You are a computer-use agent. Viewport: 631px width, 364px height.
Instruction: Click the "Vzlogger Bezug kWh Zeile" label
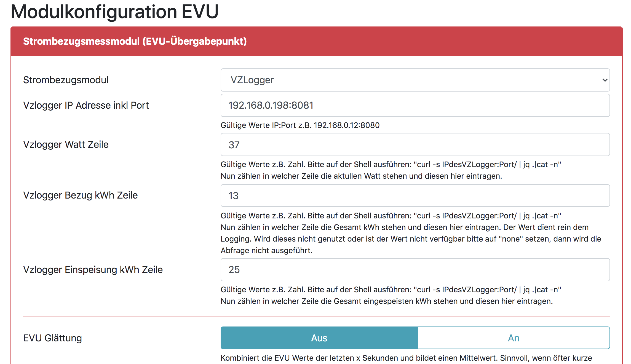click(80, 195)
